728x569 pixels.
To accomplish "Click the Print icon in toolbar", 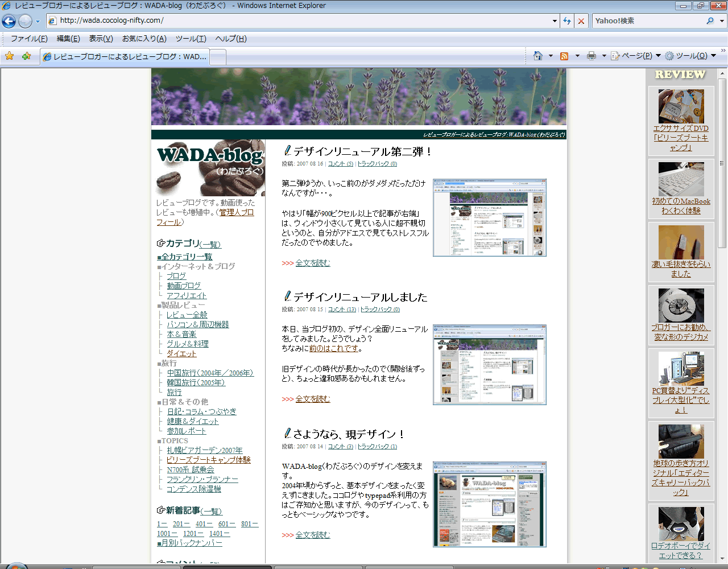I will coord(591,56).
